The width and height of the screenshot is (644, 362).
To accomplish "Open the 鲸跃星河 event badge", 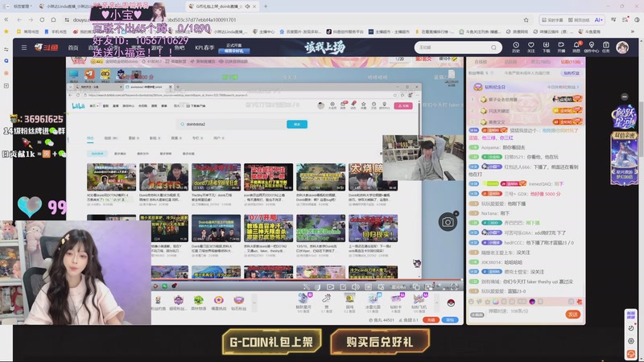I will click(625, 117).
